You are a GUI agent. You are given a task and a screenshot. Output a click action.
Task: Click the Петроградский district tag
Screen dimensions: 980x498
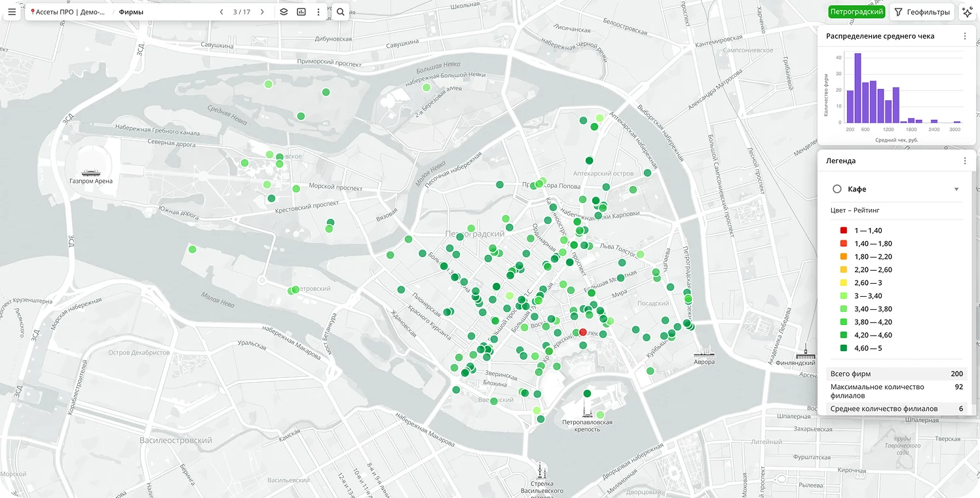coord(856,12)
